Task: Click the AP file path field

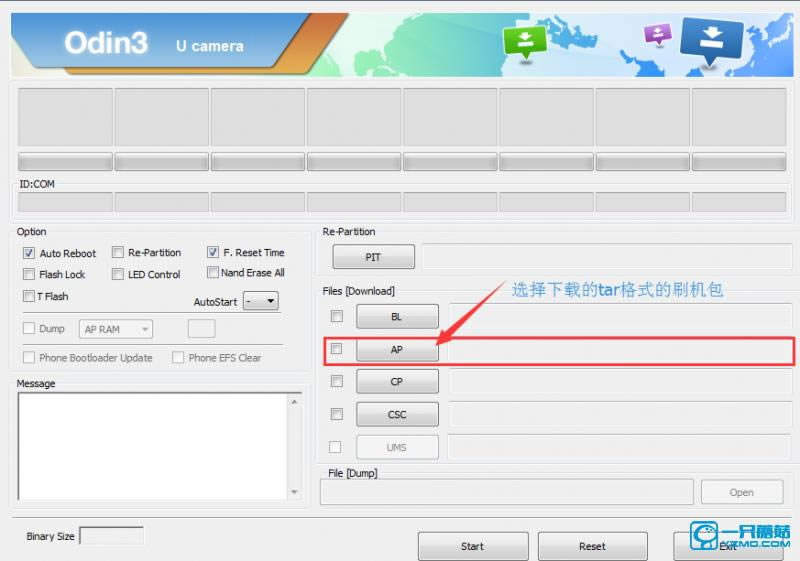Action: (620, 350)
